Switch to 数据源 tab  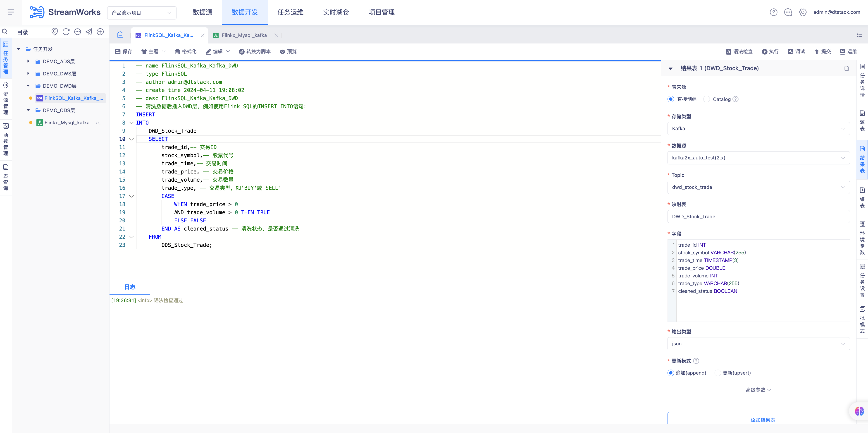click(x=202, y=12)
